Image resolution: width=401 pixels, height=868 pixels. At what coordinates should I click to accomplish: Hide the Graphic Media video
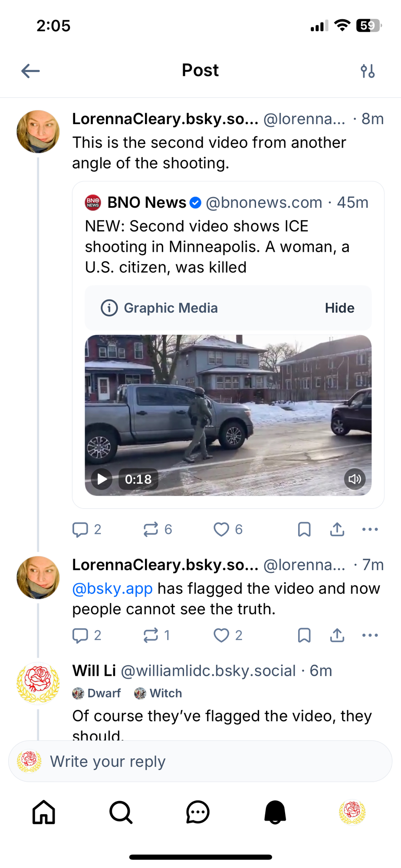coord(339,308)
